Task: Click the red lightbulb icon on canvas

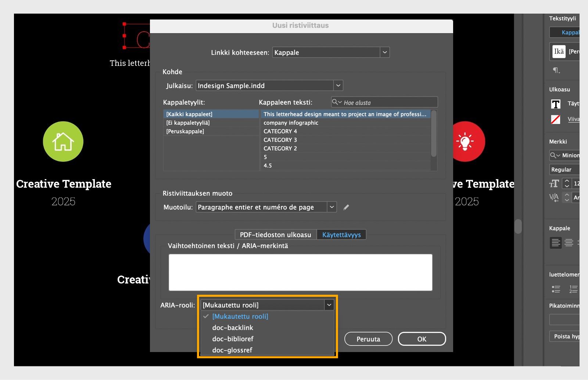Action: [465, 142]
